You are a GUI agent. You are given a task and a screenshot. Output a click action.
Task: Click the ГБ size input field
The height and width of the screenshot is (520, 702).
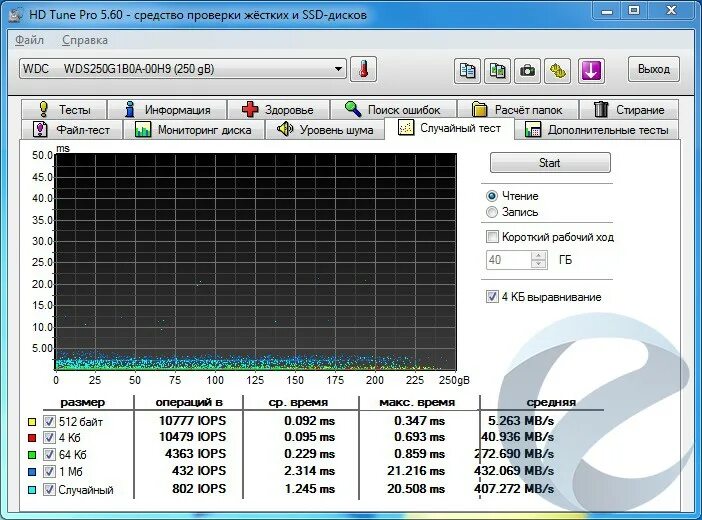coord(509,260)
